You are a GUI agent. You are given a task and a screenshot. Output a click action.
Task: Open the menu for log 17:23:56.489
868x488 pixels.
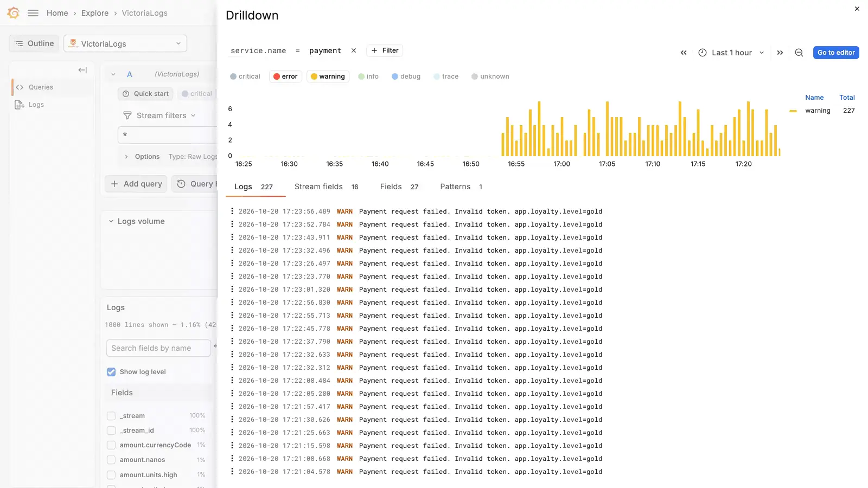coord(232,211)
